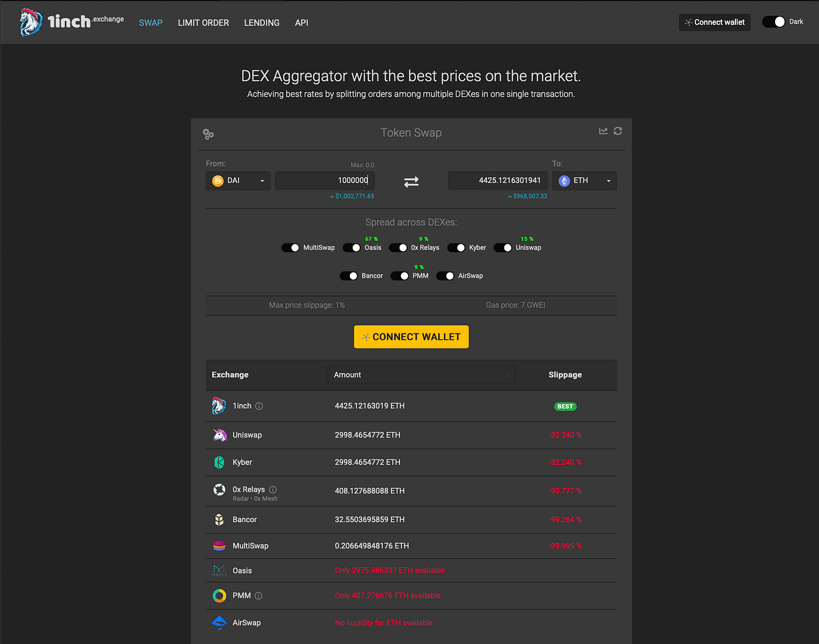Open the DAI From token dropdown
Screen dimensions: 819x644
(238, 181)
